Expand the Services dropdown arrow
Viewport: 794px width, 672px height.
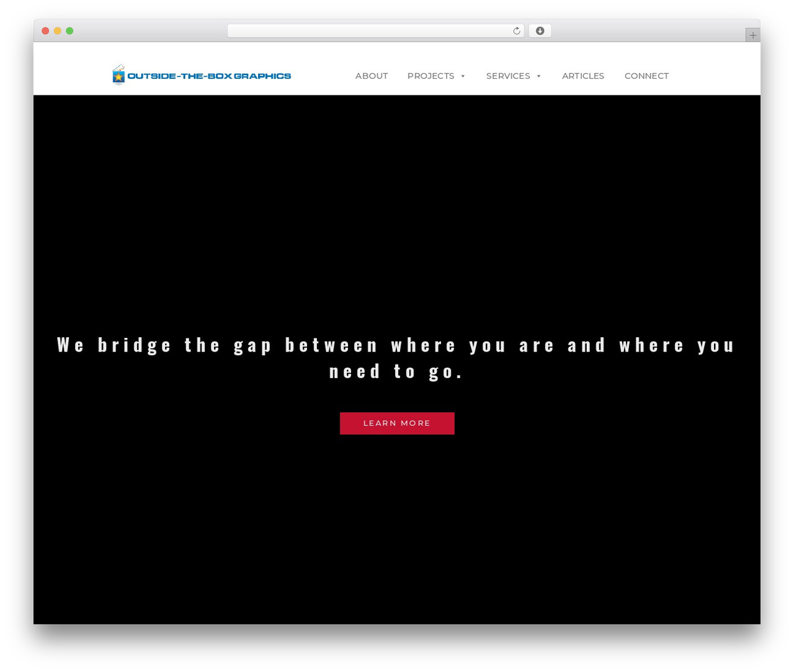pyautogui.click(x=538, y=76)
